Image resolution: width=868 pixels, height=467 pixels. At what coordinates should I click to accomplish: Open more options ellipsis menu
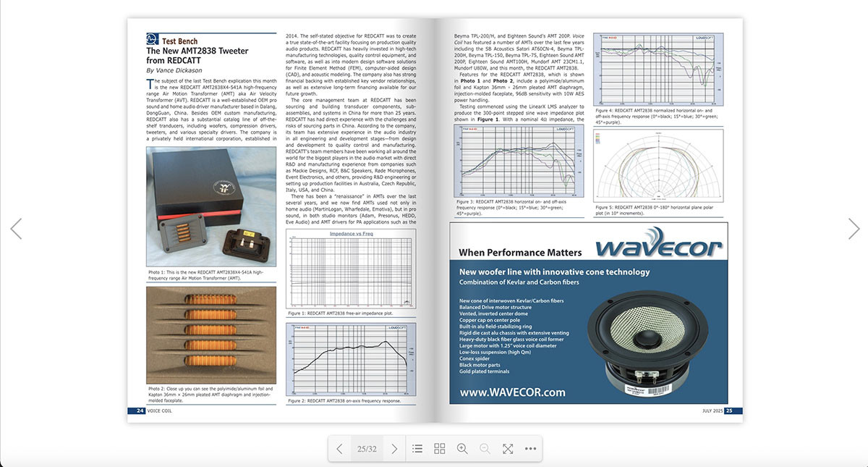pos(530,449)
